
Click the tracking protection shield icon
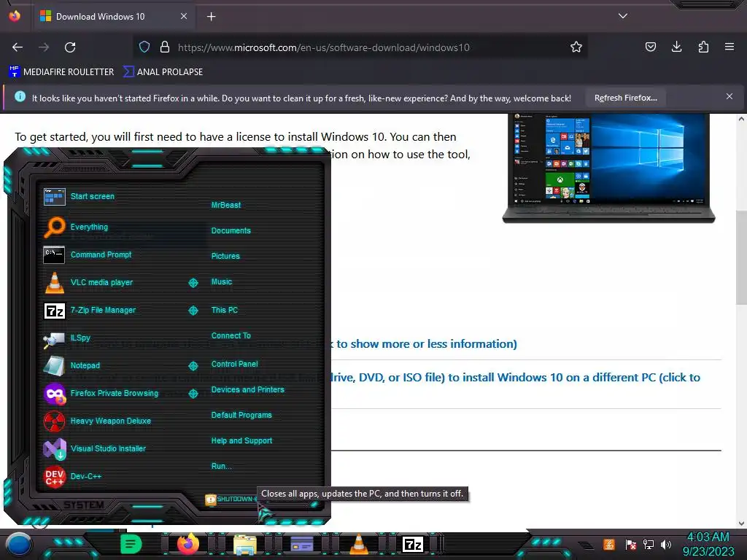pos(144,47)
